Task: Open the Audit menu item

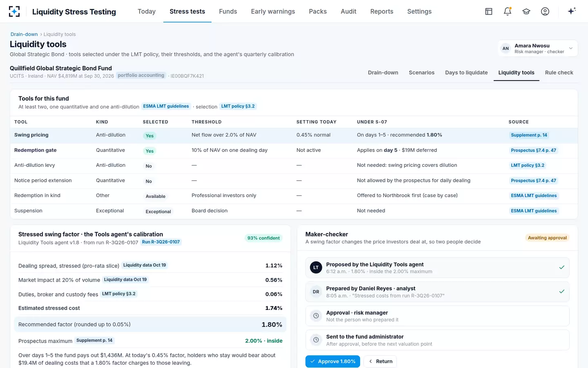Action: 348,11
